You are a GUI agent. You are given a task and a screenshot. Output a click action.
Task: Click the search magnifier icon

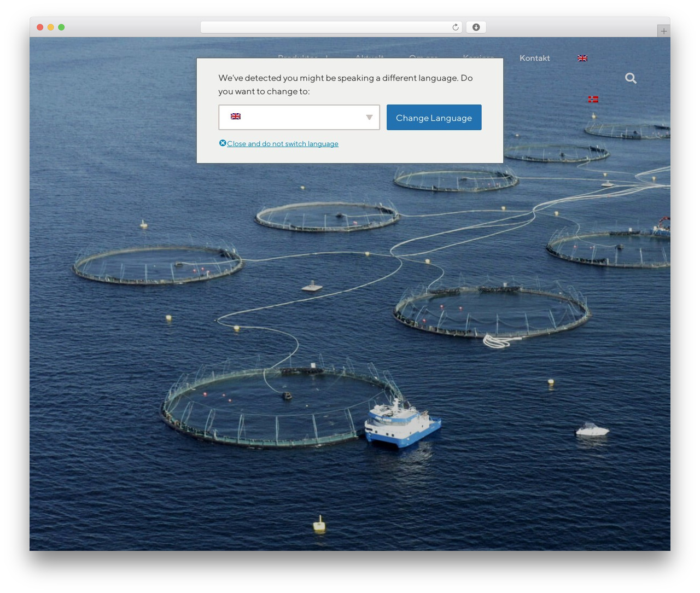pyautogui.click(x=631, y=78)
